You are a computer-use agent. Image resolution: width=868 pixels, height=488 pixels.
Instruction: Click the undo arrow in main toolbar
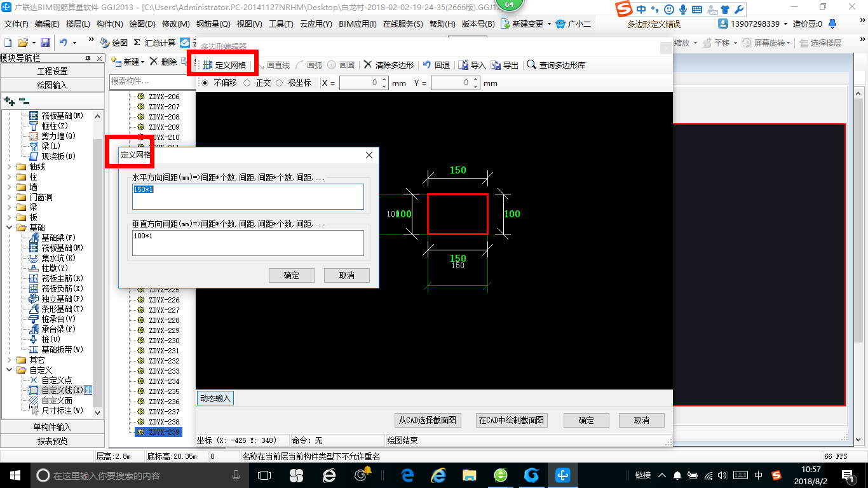click(64, 43)
